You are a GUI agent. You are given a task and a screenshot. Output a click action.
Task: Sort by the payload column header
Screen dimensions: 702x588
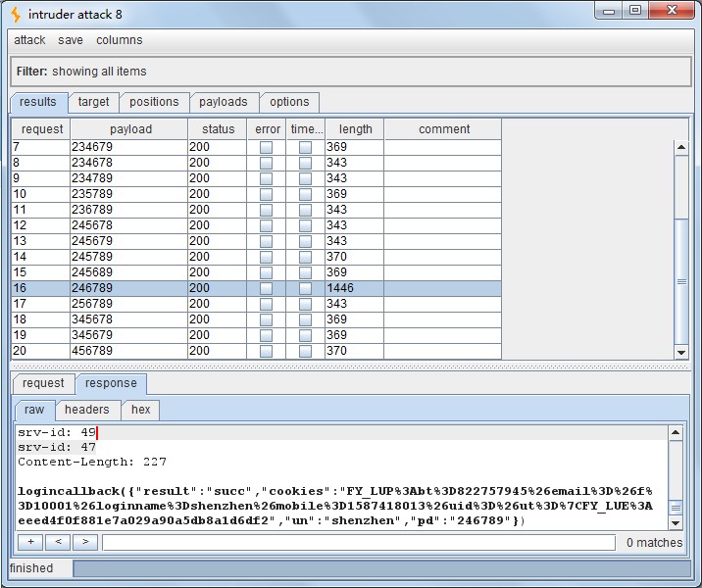coord(129,129)
